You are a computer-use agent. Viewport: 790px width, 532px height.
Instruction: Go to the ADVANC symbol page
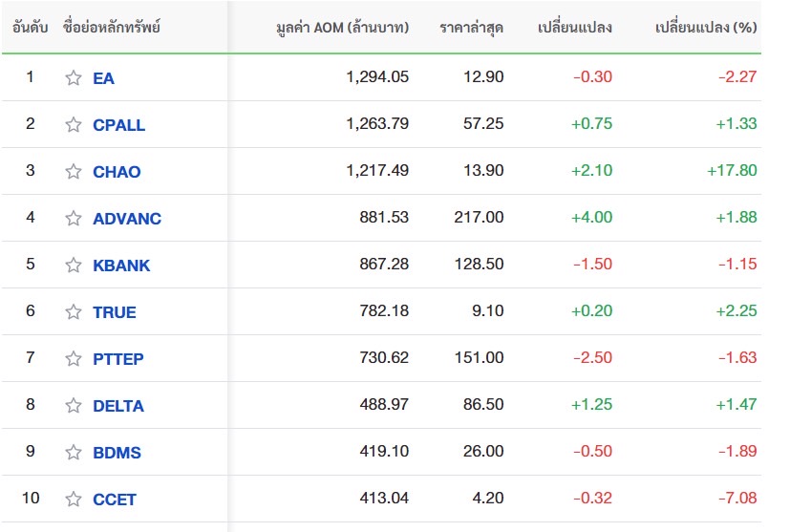(x=127, y=219)
